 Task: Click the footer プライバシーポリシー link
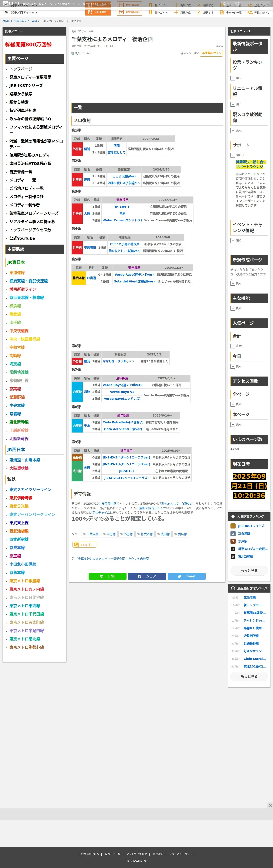(x=182, y=854)
